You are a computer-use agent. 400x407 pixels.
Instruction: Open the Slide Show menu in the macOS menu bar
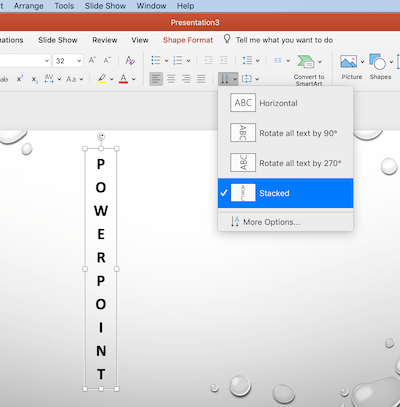click(105, 6)
